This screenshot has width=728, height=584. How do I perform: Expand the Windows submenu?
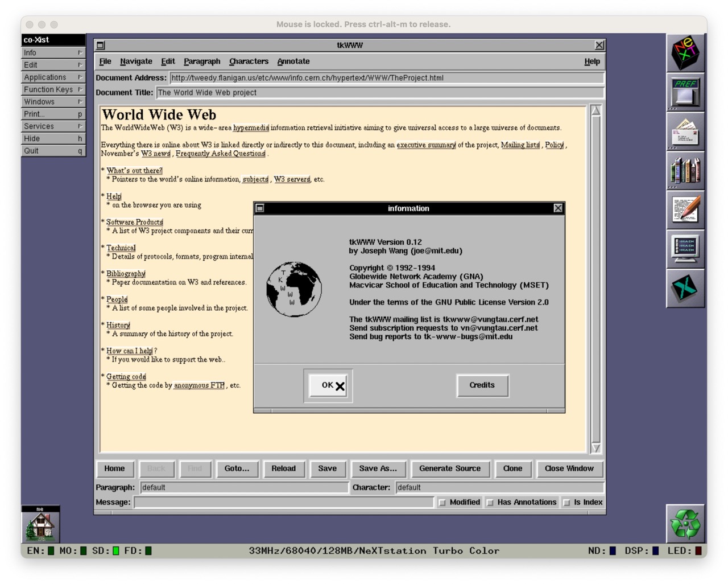(53, 102)
